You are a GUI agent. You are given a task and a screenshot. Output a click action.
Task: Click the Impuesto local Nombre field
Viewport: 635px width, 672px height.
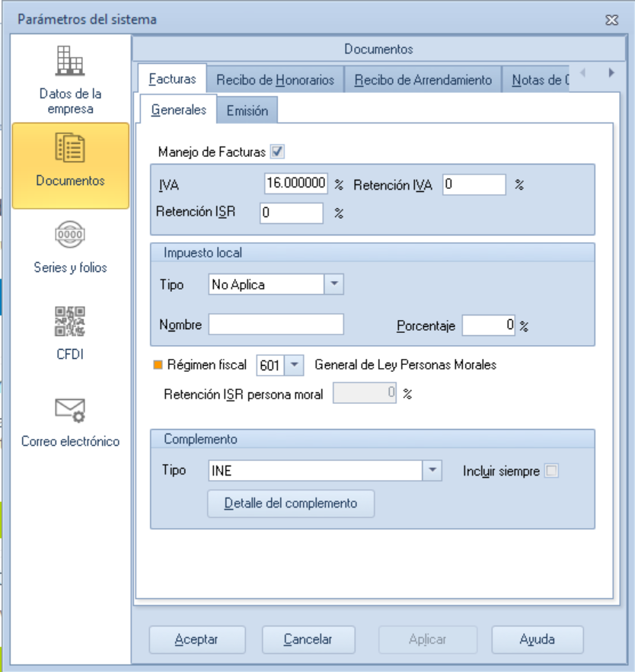(276, 324)
